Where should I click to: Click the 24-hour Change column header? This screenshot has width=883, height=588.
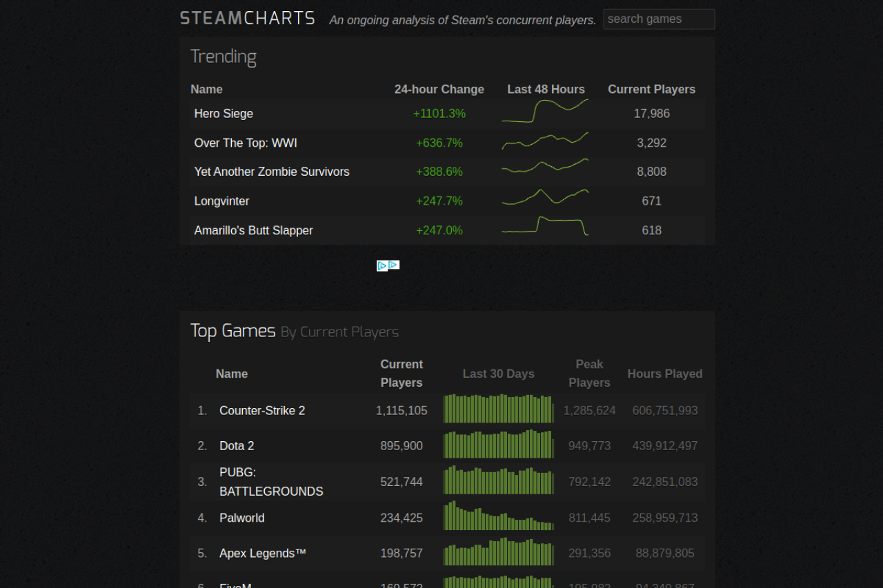pyautogui.click(x=439, y=90)
